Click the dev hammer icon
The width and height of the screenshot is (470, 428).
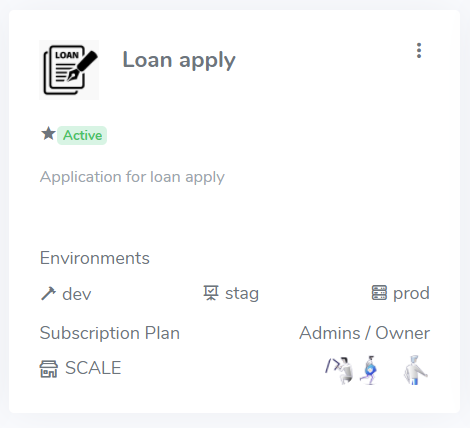pos(49,294)
